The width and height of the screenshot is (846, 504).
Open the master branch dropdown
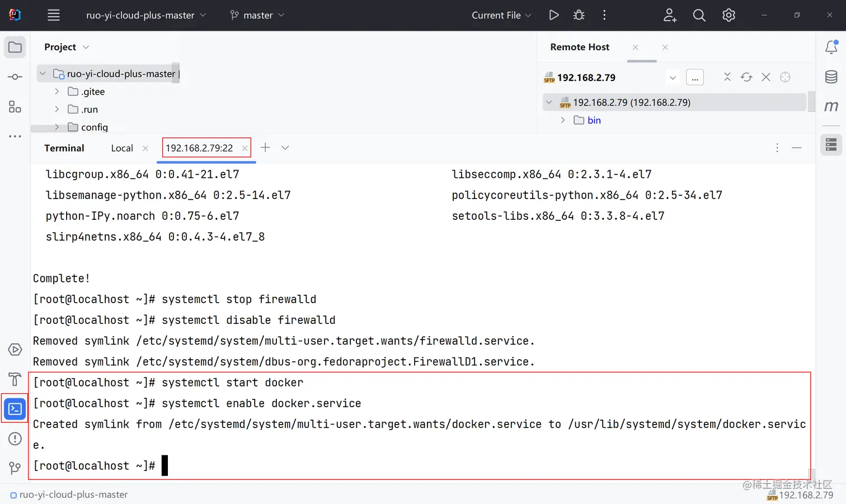(x=257, y=15)
